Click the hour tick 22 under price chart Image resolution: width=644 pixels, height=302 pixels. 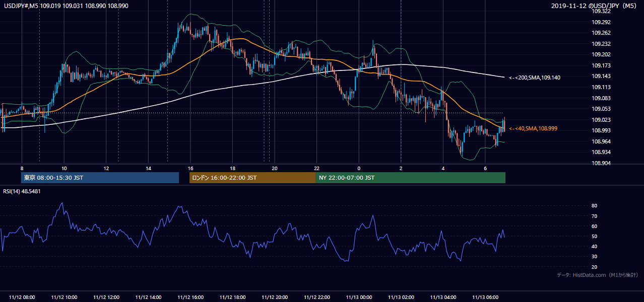tap(316, 168)
